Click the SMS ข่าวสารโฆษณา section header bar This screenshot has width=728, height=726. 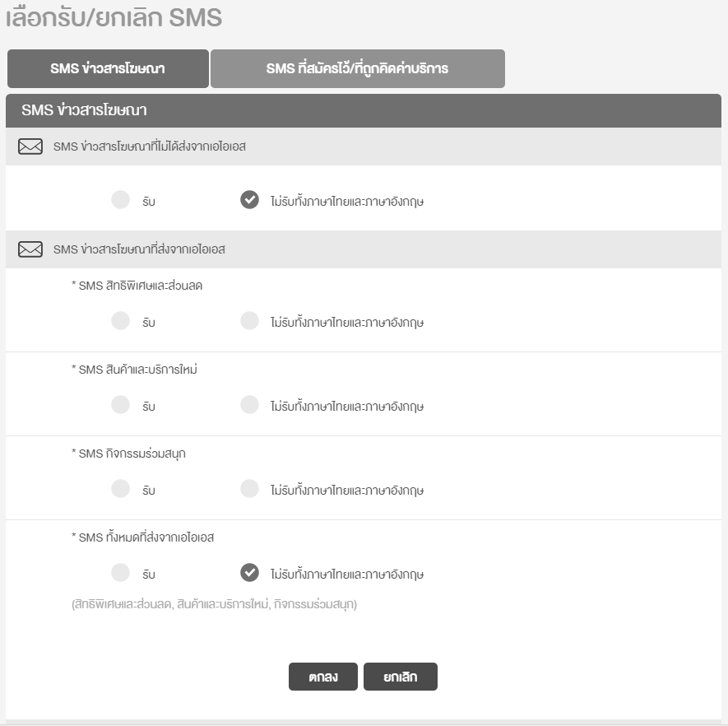click(x=364, y=110)
